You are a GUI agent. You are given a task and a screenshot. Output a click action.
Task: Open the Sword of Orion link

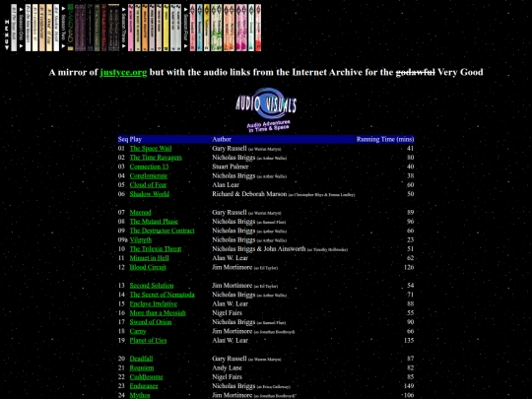(151, 322)
